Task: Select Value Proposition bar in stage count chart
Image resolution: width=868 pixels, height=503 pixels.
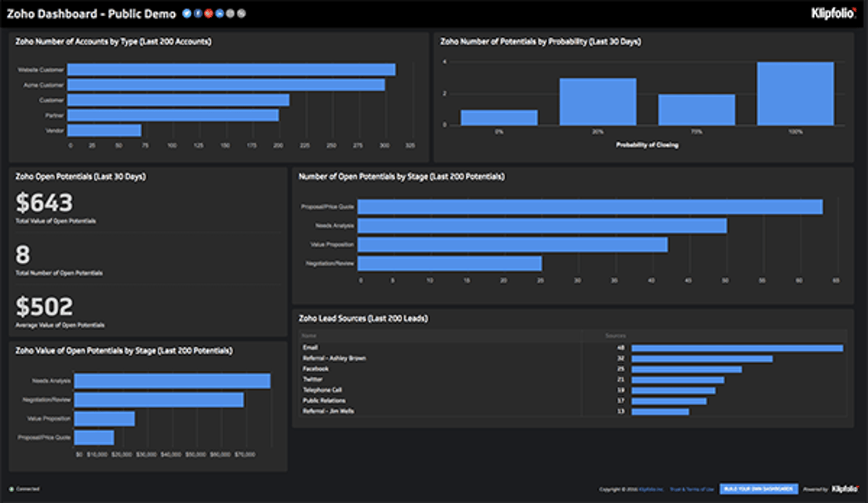Action: pos(513,245)
